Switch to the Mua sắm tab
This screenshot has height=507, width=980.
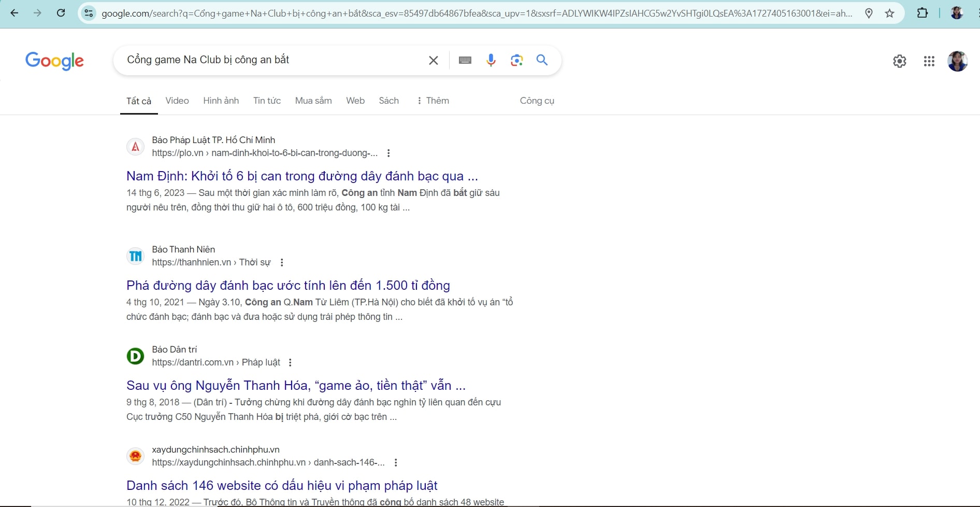coord(313,101)
